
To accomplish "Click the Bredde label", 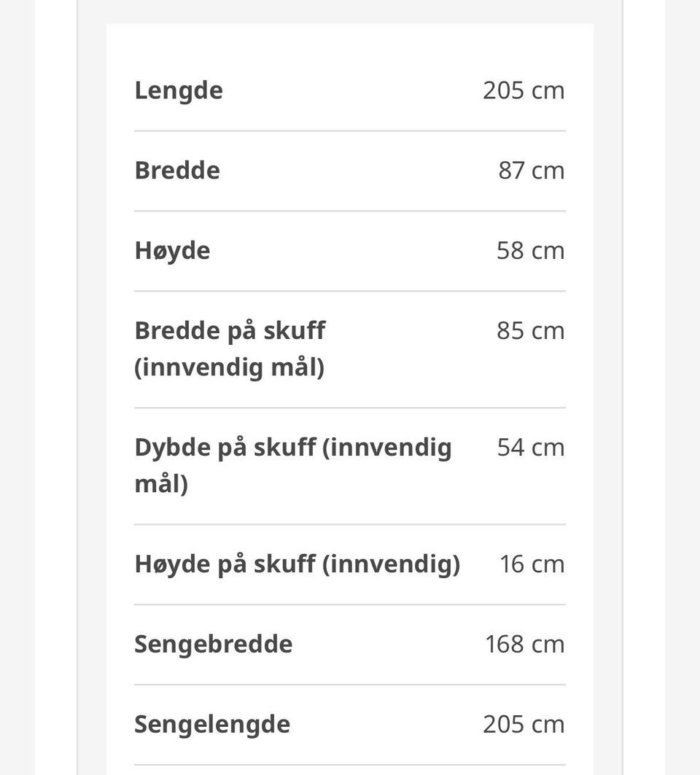I will coord(177,171).
